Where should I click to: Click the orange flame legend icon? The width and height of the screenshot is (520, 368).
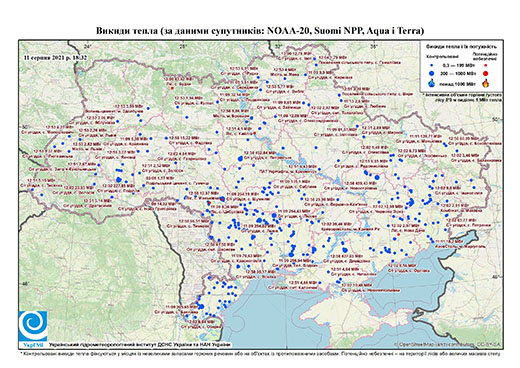tap(486, 83)
